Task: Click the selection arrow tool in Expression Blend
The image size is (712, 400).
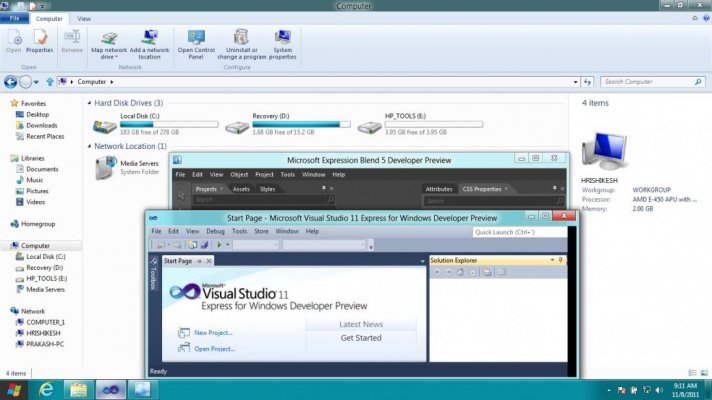Action: pos(182,195)
